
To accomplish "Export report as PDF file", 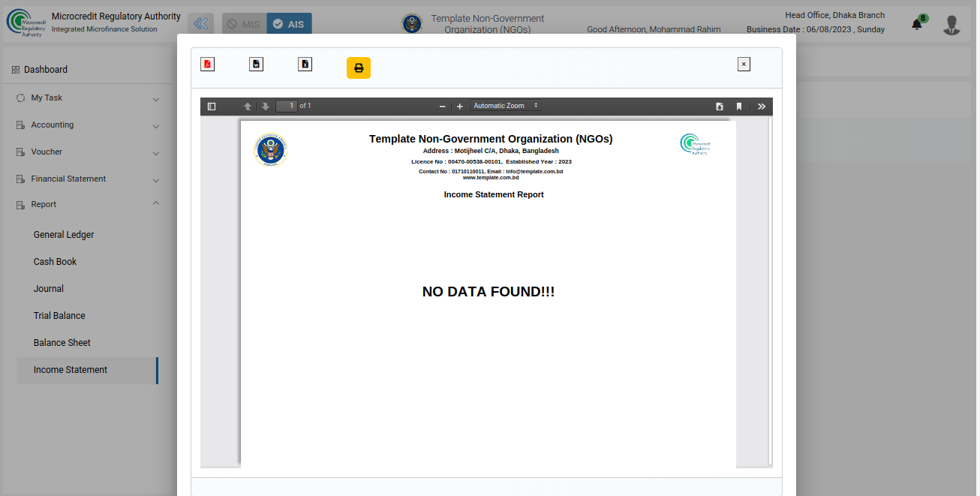I will [x=207, y=65].
